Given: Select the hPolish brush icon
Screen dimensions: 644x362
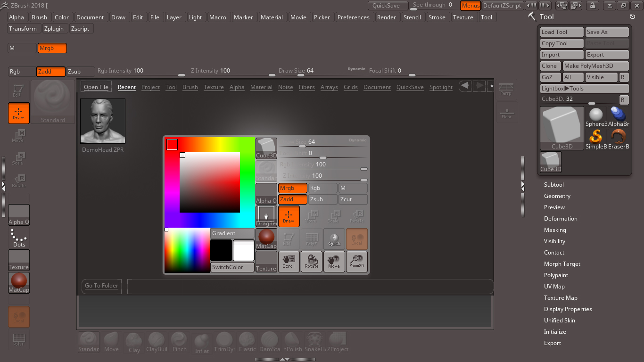Looking at the screenshot, I should point(292,342).
